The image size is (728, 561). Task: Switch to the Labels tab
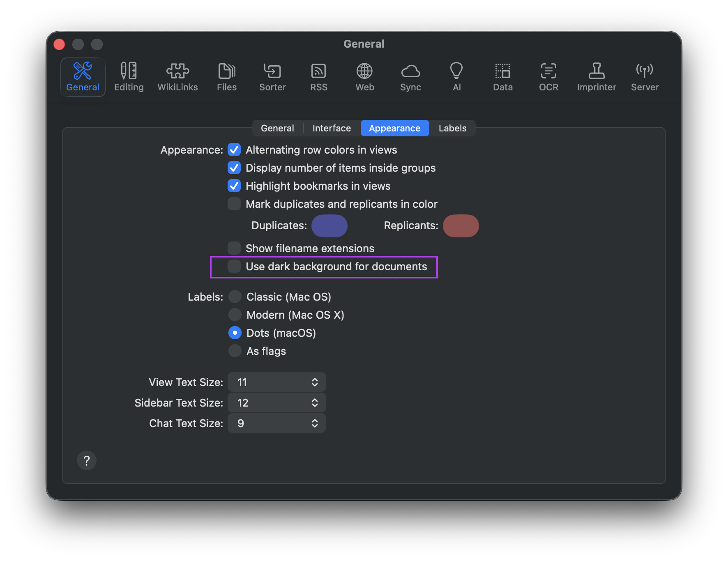[452, 128]
